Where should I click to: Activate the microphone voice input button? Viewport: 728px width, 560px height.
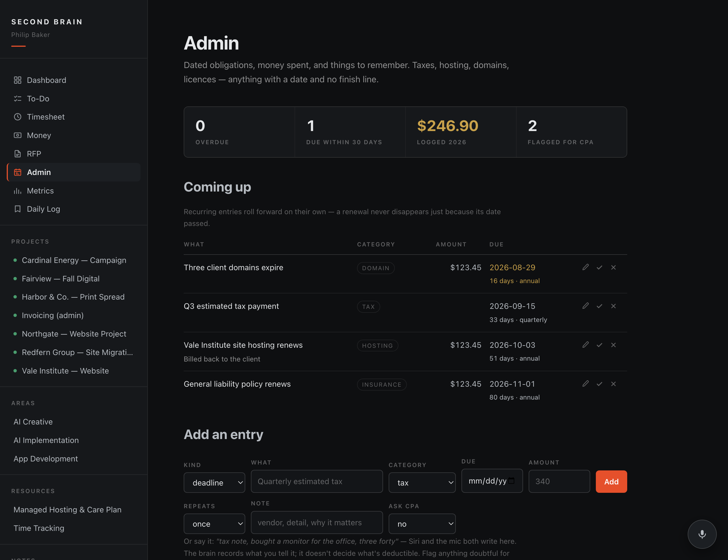[x=702, y=534]
